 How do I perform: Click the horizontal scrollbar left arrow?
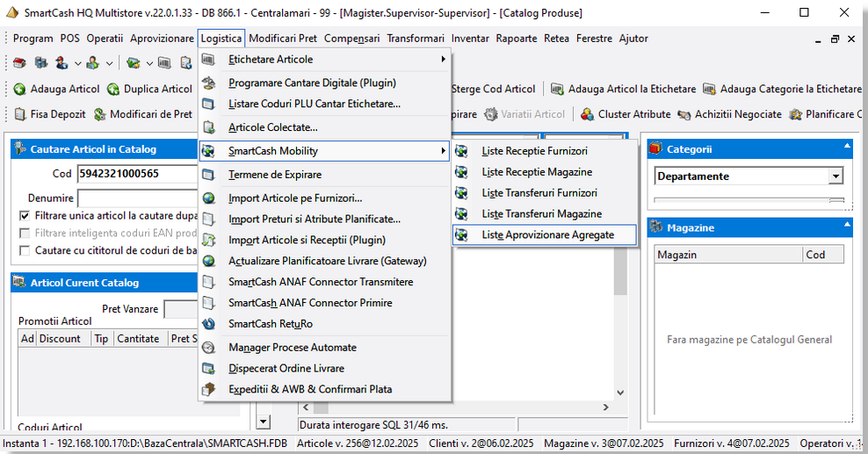pos(306,407)
